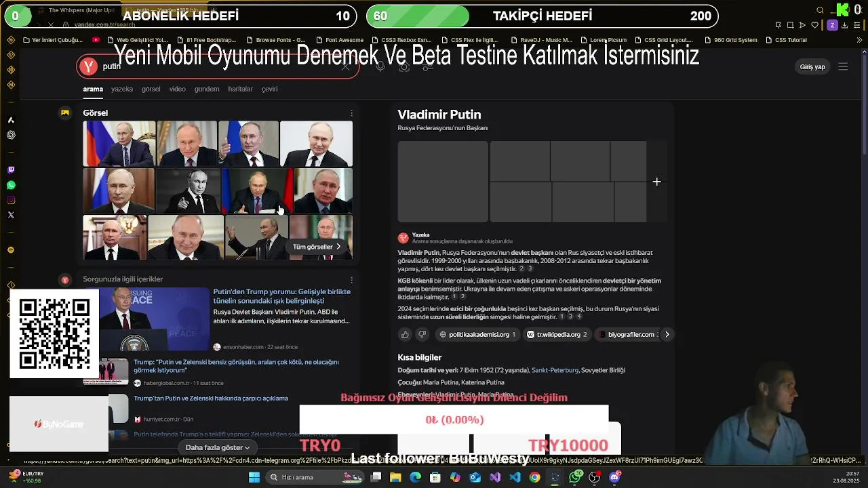868x488 pixels.
Task: Open the biyografiler.com source chip
Action: [x=627, y=334]
